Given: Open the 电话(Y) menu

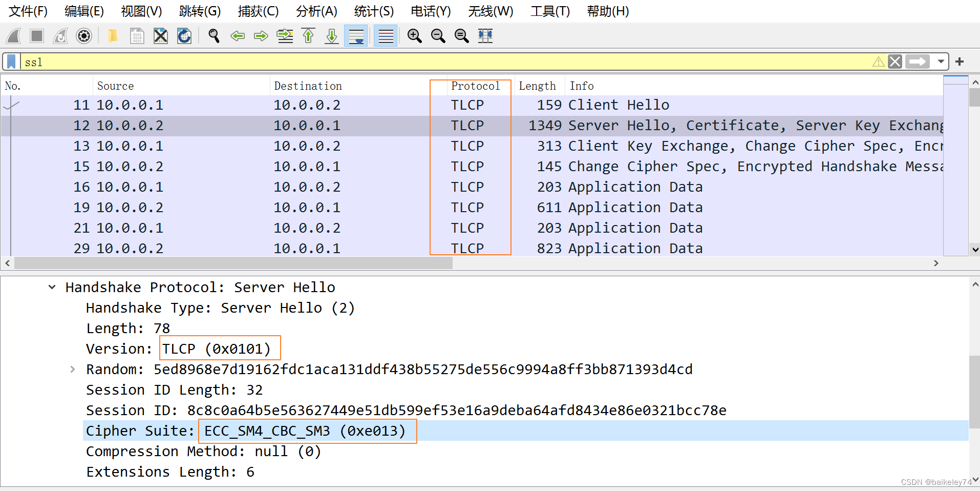Looking at the screenshot, I should click(x=431, y=11).
